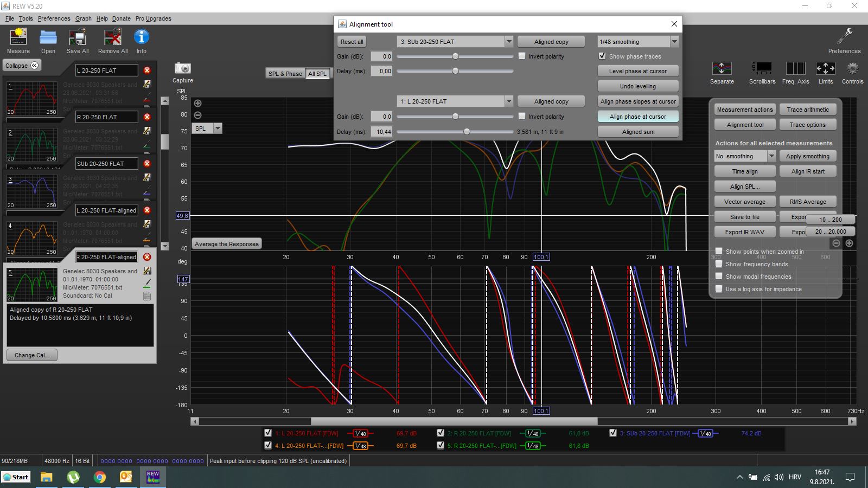This screenshot has height=488, width=868.
Task: Capture graph with camera icon
Action: pos(183,68)
